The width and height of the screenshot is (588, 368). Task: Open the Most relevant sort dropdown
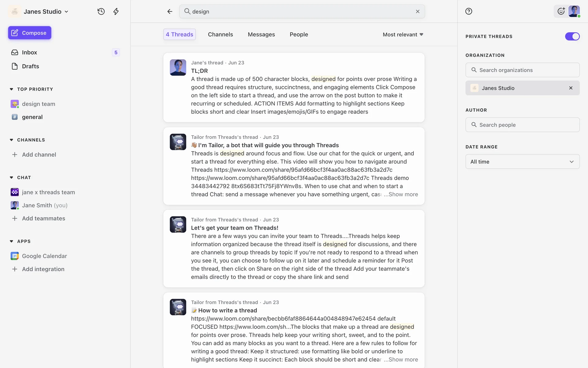tap(403, 35)
